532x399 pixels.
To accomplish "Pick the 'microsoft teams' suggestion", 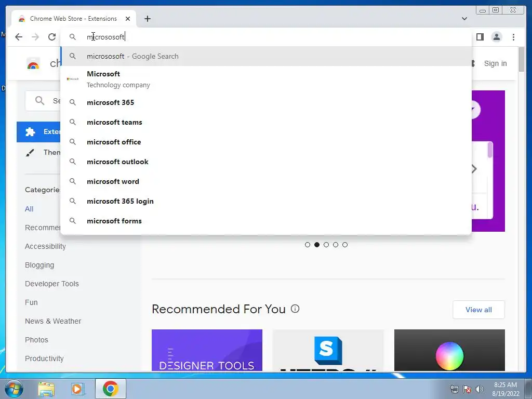I will click(266, 122).
